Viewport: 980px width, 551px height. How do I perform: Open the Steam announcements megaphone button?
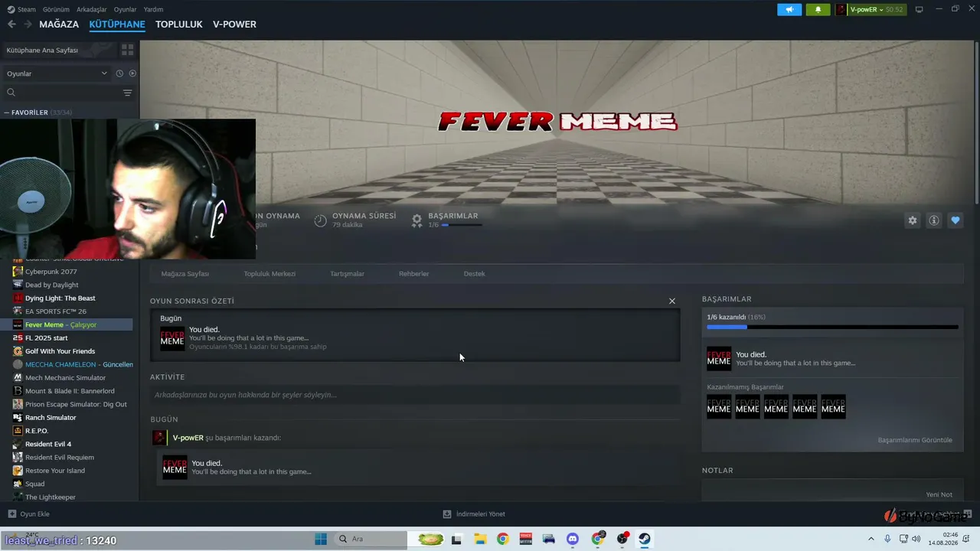(789, 9)
